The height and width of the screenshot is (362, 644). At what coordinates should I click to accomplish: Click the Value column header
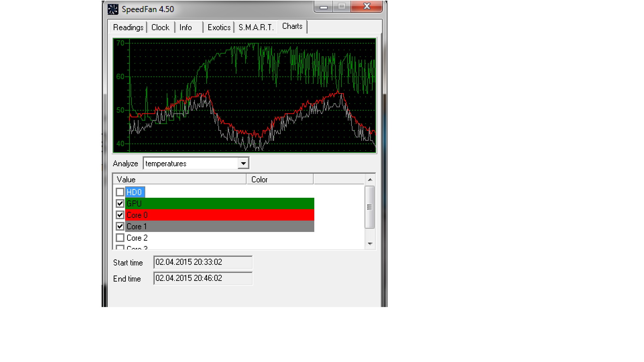179,179
